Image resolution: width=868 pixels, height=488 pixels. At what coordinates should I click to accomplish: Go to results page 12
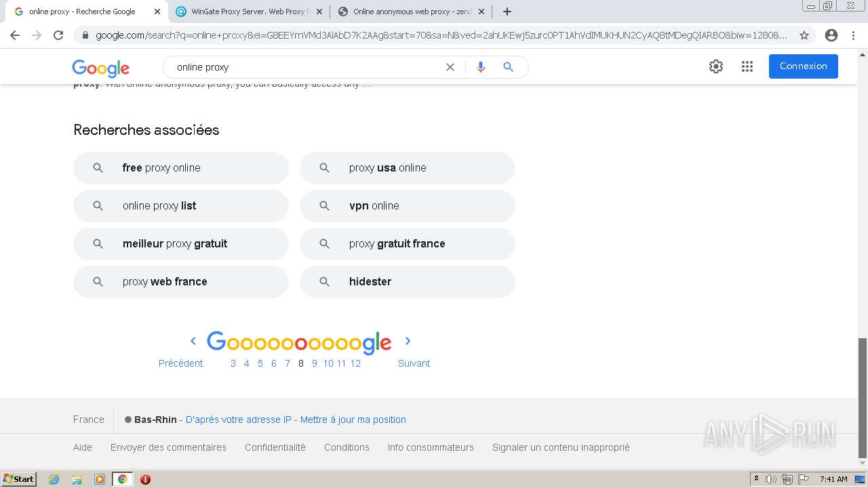tap(355, 363)
